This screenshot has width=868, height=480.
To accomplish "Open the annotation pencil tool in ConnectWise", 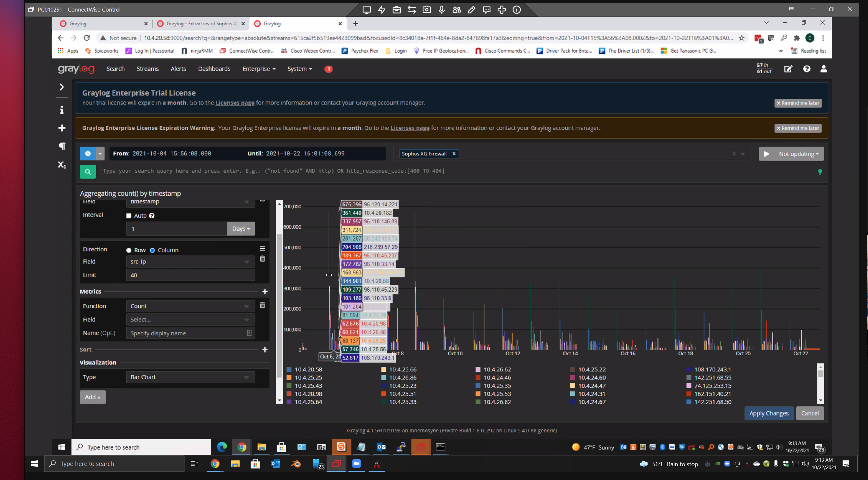I will [x=472, y=9].
